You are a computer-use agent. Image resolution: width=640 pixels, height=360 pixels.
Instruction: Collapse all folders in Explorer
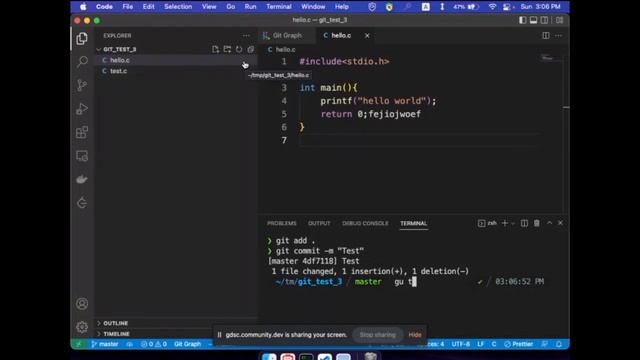pos(251,49)
